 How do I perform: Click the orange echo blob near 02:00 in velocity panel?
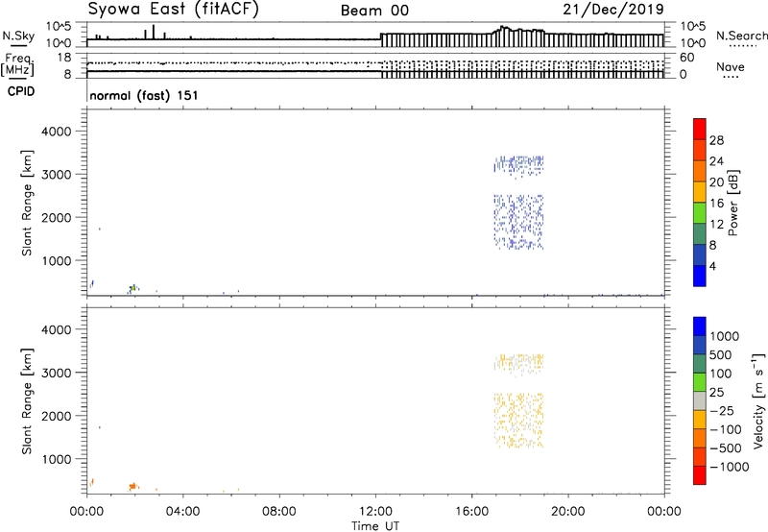[x=132, y=486]
